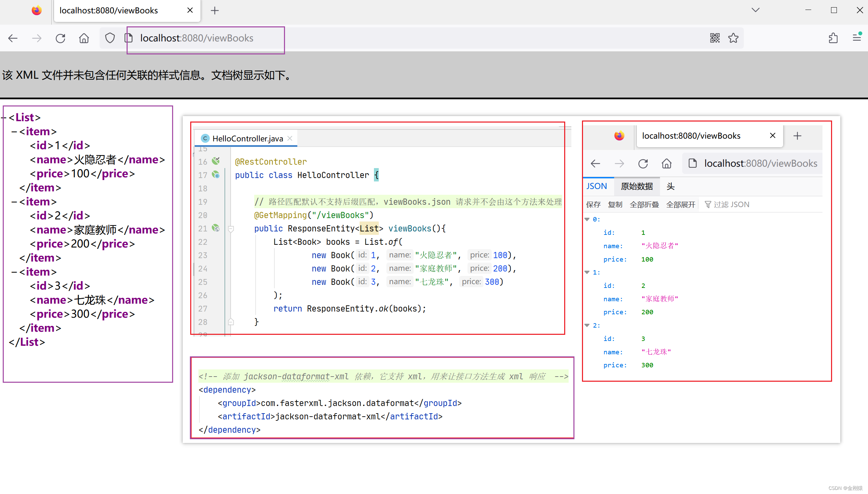Click the browser Forward arrow
The image size is (868, 494).
pos(37,38)
